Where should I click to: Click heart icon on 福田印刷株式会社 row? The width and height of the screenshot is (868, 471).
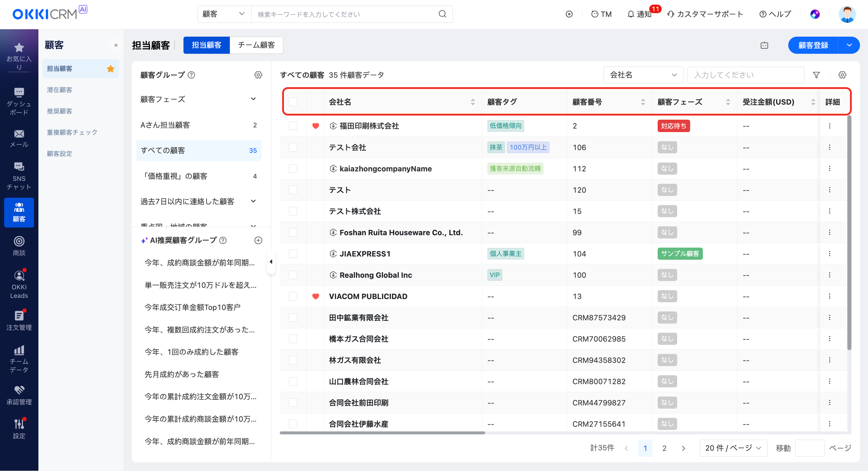pyautogui.click(x=316, y=126)
